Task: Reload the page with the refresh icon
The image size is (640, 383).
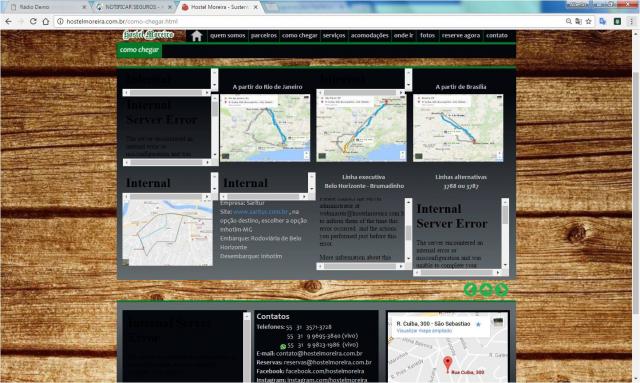Action: [x=33, y=21]
